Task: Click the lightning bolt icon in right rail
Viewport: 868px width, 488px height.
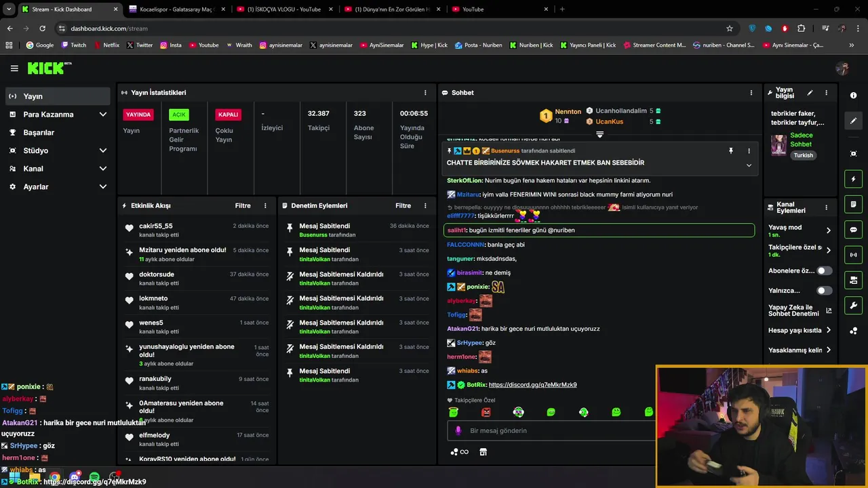Action: [x=854, y=179]
